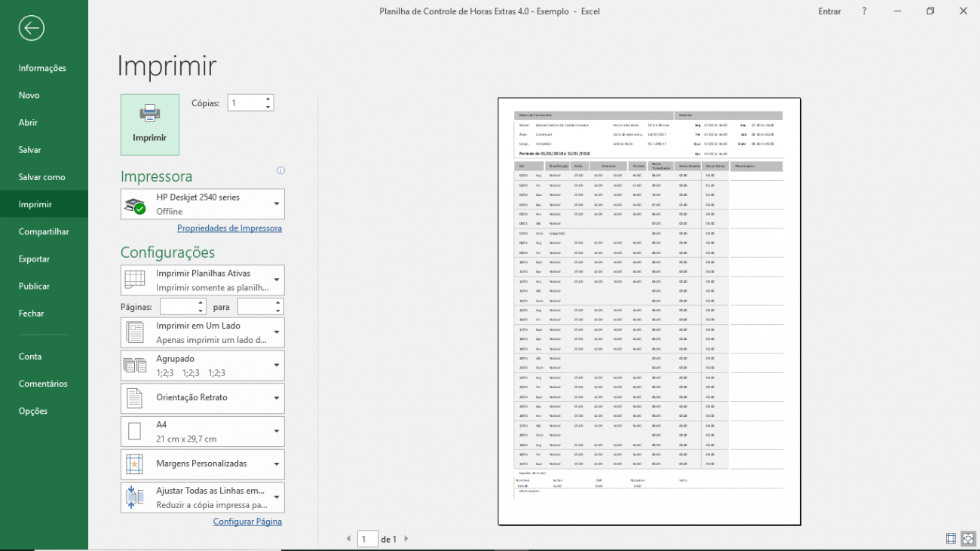This screenshot has width=980, height=551.
Task: Select Exportar in the sidebar
Action: (44, 259)
